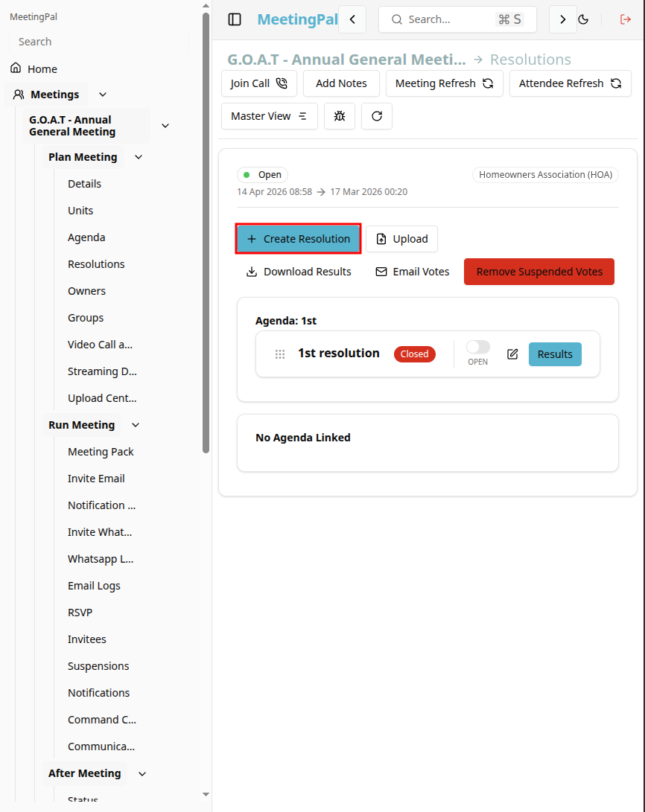Select Resolutions in sidebar
This screenshot has width=645, height=812.
[96, 264]
